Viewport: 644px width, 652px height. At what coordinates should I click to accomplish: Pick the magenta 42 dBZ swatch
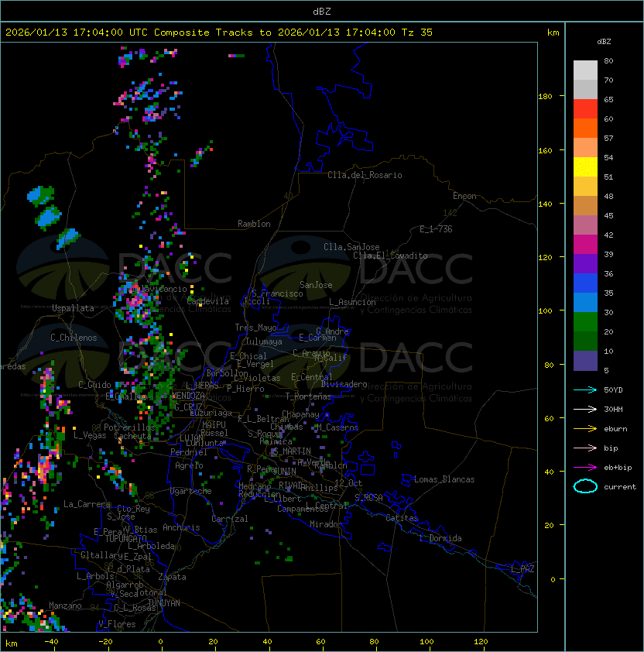pyautogui.click(x=585, y=245)
